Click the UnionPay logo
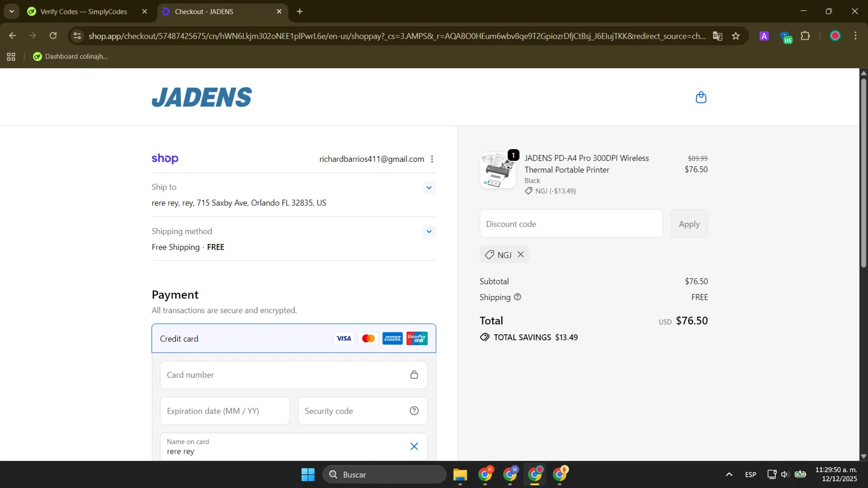Viewport: 868px width, 488px height. [x=417, y=338]
